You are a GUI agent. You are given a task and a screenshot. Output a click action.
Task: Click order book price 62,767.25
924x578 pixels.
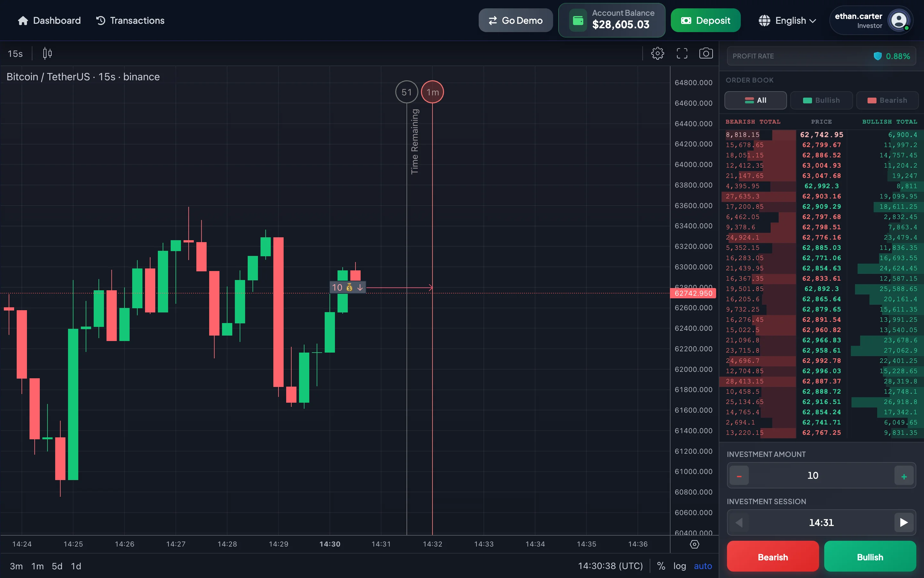(x=822, y=433)
